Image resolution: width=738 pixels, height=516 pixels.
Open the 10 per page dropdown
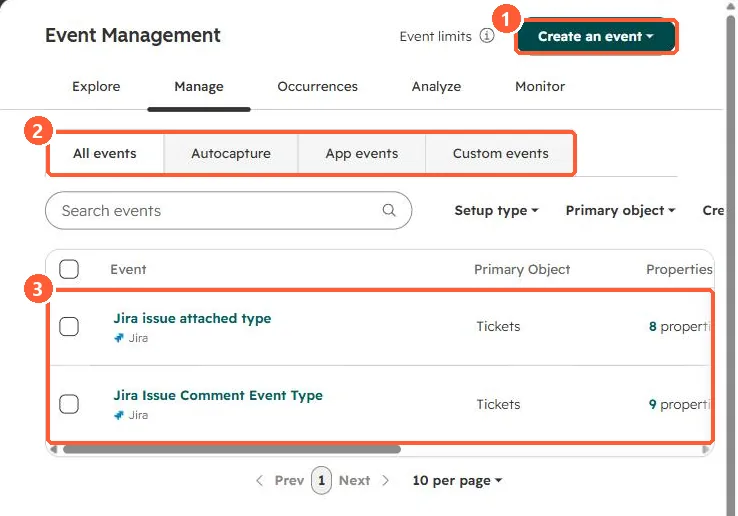point(457,480)
